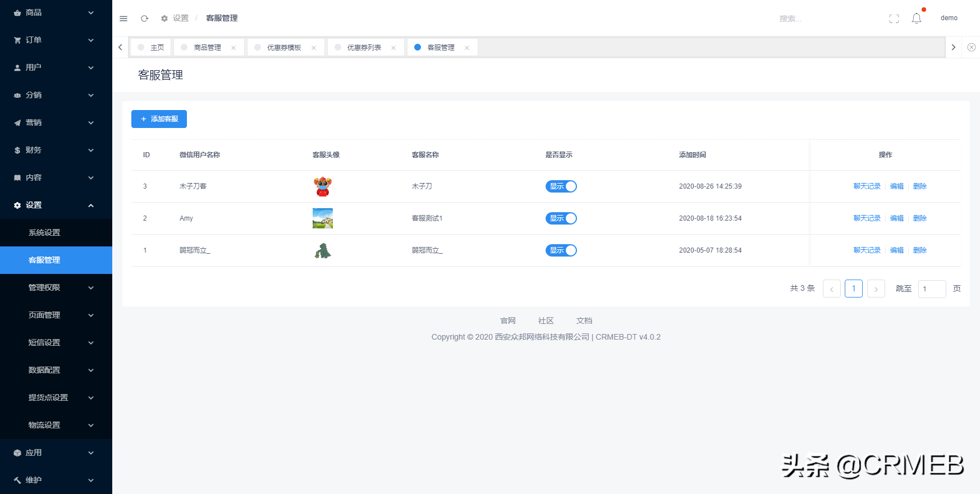Expand the 管理权限 submenu
980x494 pixels.
(56, 287)
